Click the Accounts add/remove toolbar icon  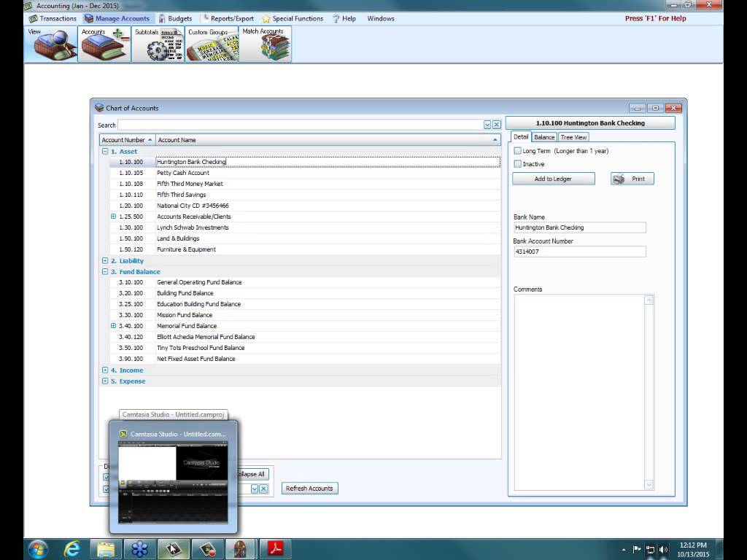[104, 44]
